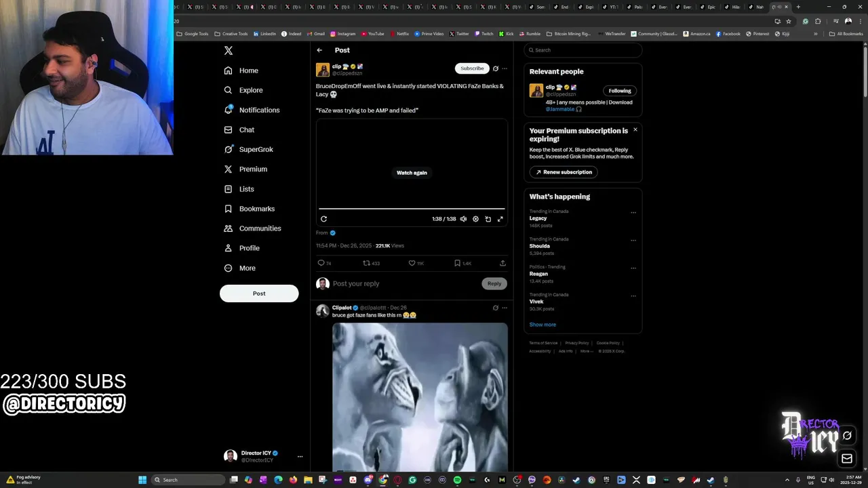Click Watch again on the video
The width and height of the screenshot is (868, 488).
click(412, 173)
